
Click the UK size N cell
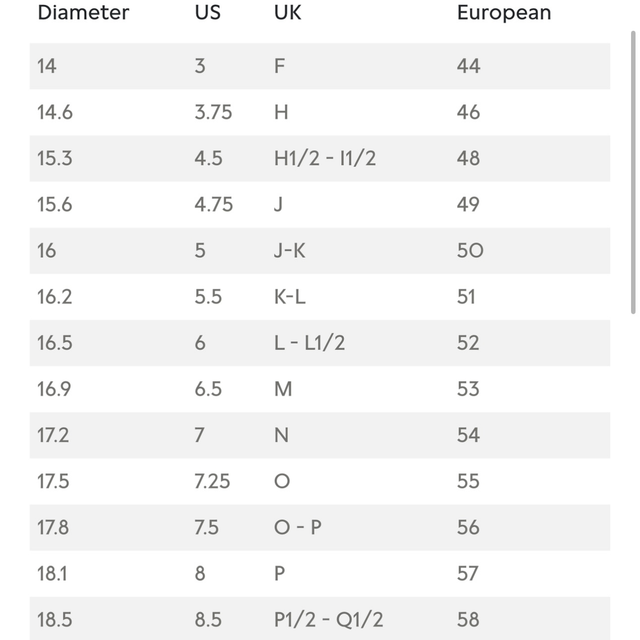pos(281,435)
